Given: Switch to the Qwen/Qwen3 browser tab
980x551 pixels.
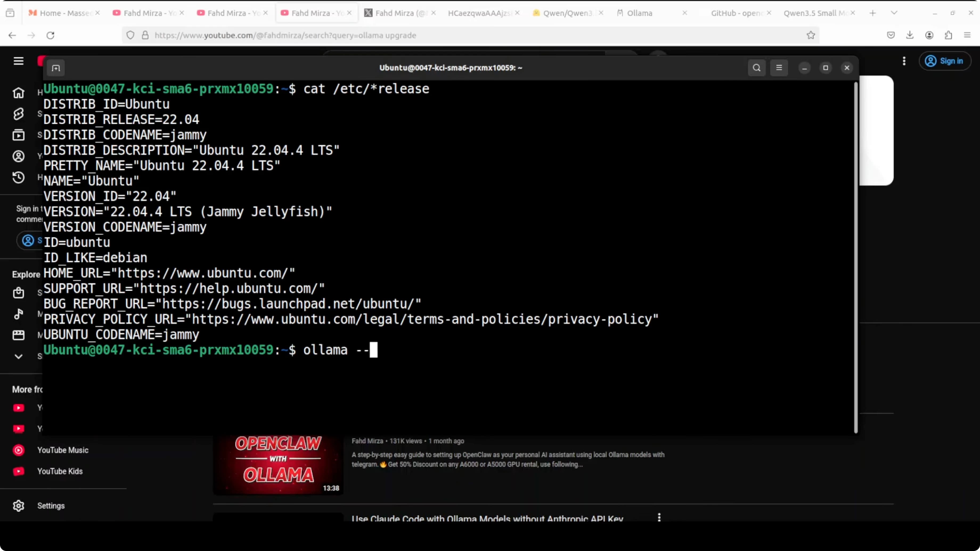Looking at the screenshot, I should (567, 13).
